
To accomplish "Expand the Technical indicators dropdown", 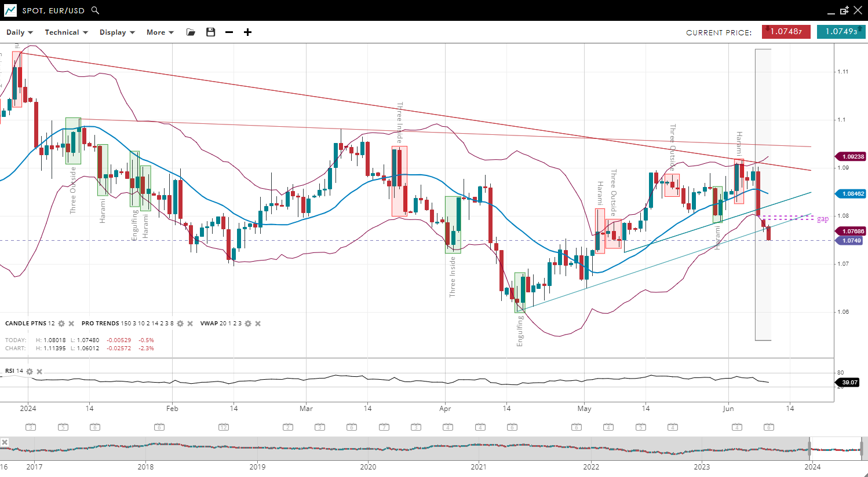I will click(x=66, y=32).
